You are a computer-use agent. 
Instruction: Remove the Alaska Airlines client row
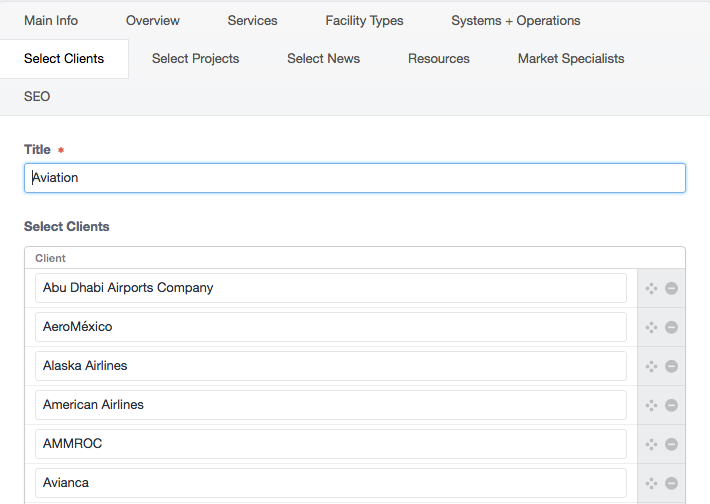[672, 366]
